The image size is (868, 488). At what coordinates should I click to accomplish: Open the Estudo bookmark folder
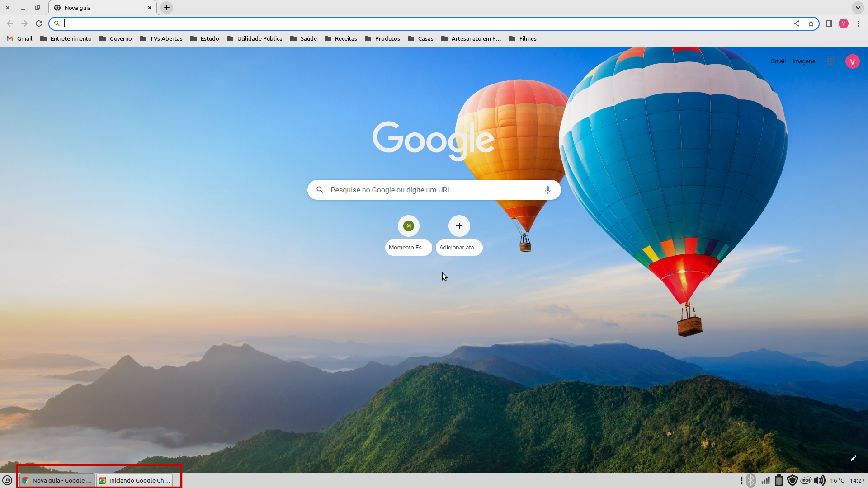tap(205, 38)
